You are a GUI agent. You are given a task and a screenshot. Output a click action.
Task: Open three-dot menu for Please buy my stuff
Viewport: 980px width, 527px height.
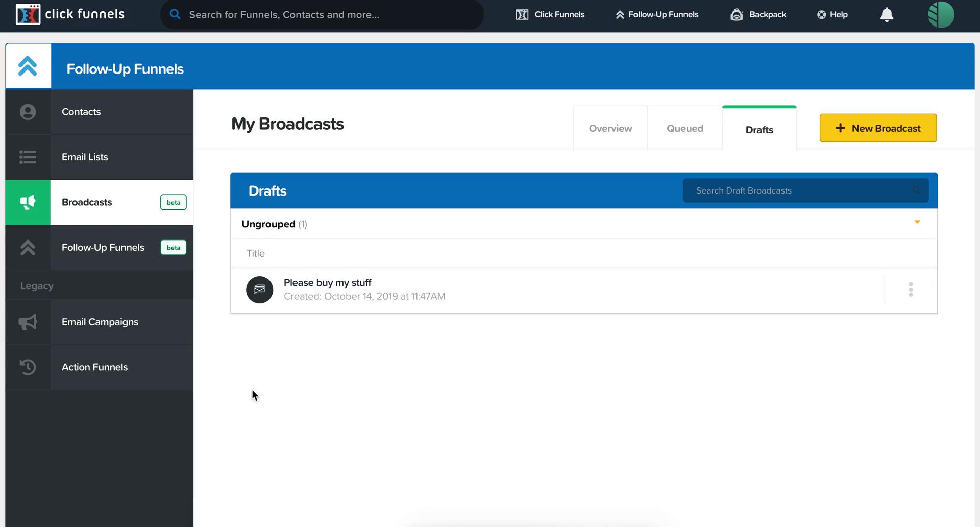click(x=911, y=290)
